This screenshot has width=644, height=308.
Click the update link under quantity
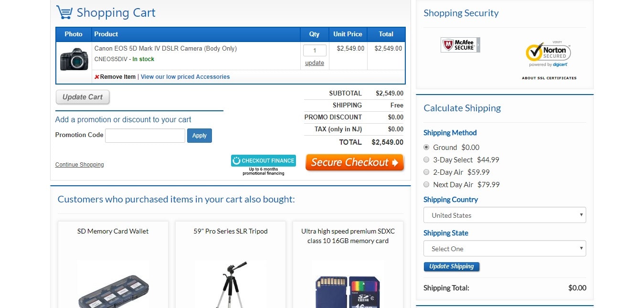pyautogui.click(x=315, y=63)
